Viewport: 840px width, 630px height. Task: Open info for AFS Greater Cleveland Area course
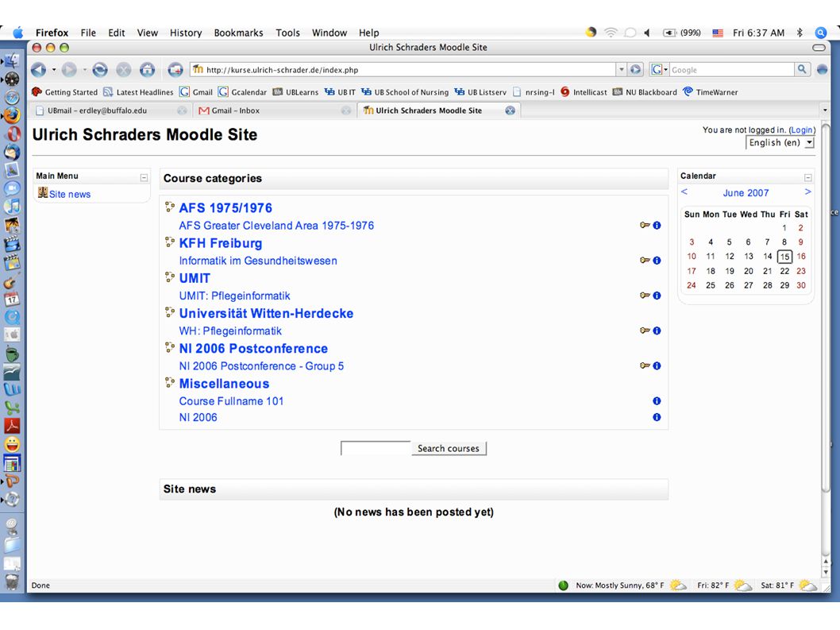click(x=657, y=225)
